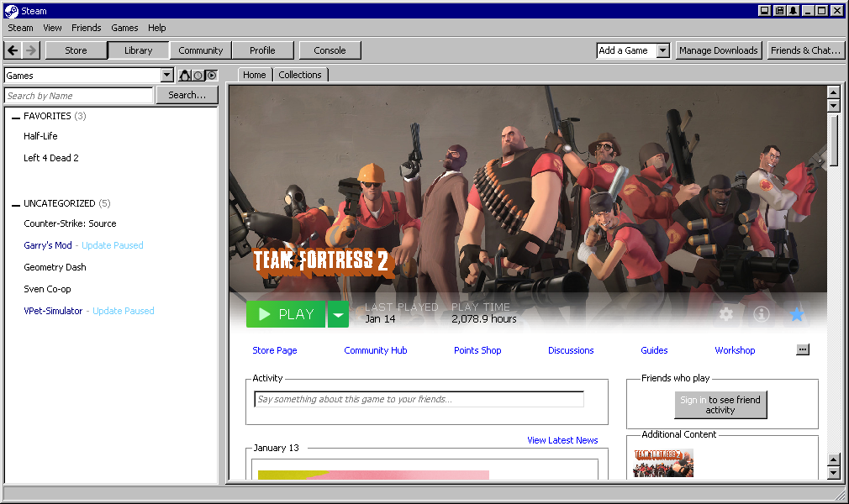
Task: Click the Steam logo in title bar
Action: click(x=11, y=11)
